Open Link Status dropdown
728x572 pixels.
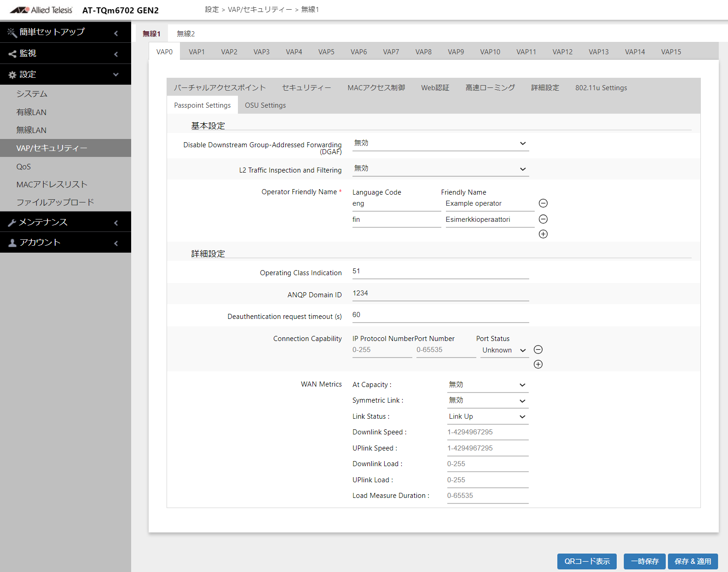pyautogui.click(x=488, y=416)
